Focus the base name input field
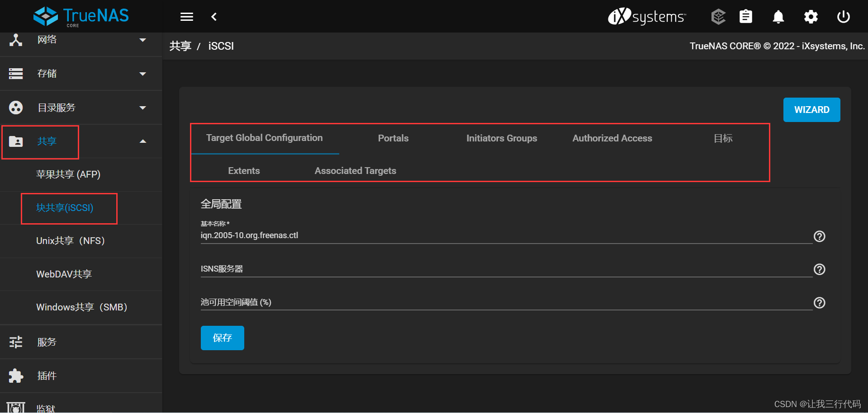Screen dimensions: 868x413 507,235
